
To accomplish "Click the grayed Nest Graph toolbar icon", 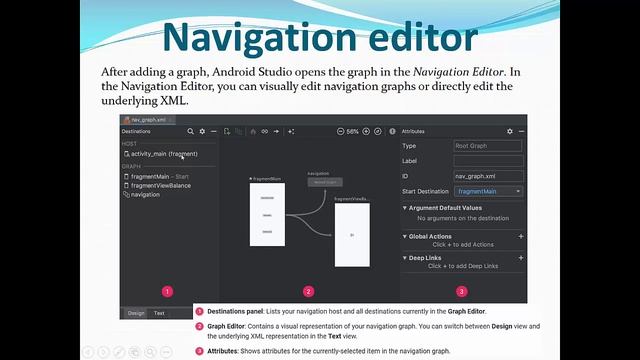I will click(239, 131).
